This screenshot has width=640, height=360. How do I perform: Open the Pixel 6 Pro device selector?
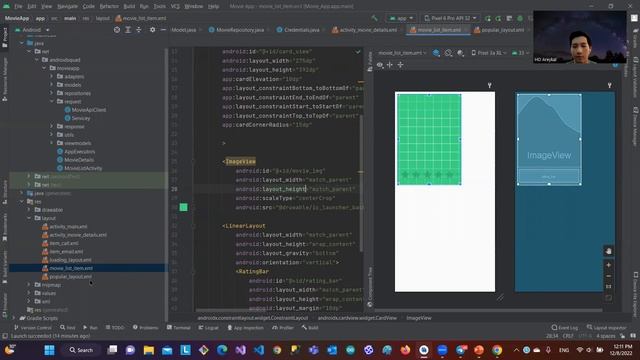[450, 18]
